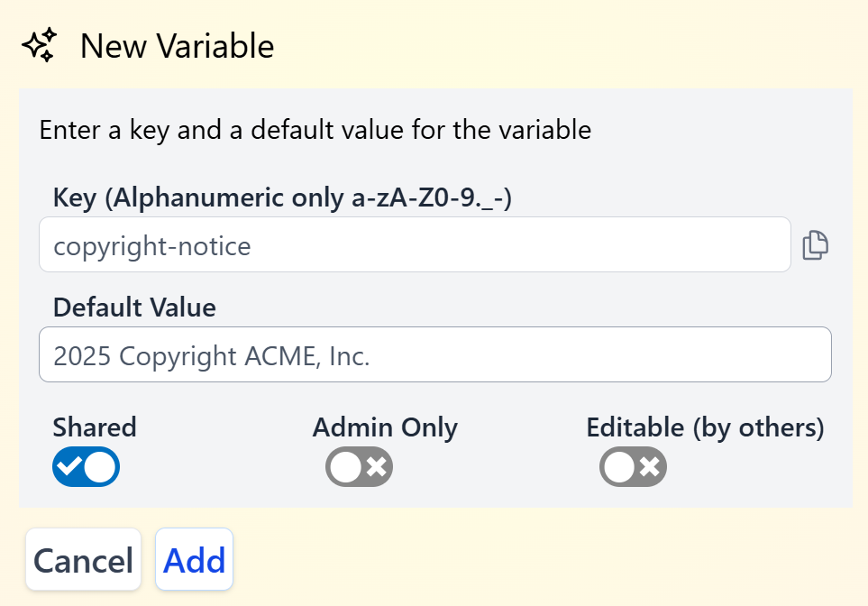Screen dimensions: 868x606
Task: Click the sparkles icon beside New Variable
Action: (x=39, y=44)
